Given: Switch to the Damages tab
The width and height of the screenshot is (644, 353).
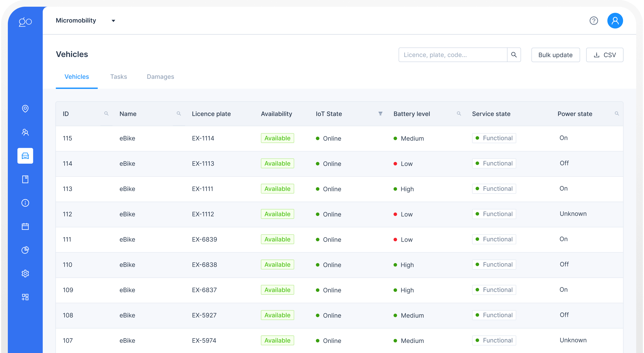Looking at the screenshot, I should pos(160,77).
